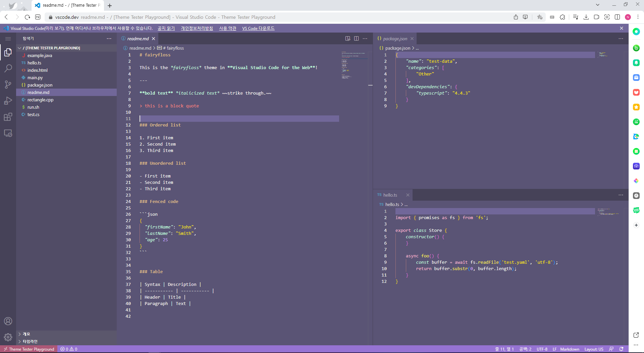
Task: Open browser downloads icon
Action: pos(586,17)
